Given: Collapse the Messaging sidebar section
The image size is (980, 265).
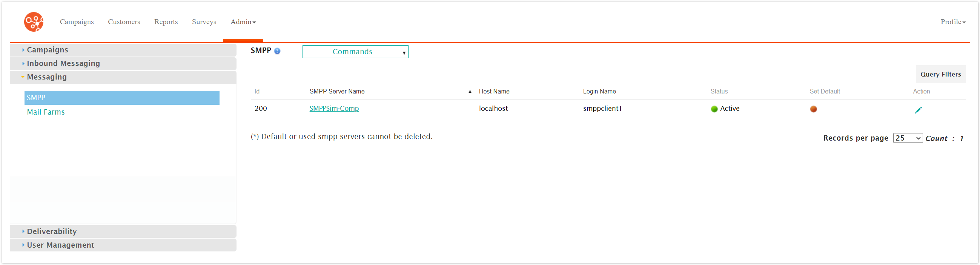Looking at the screenshot, I should (x=46, y=77).
